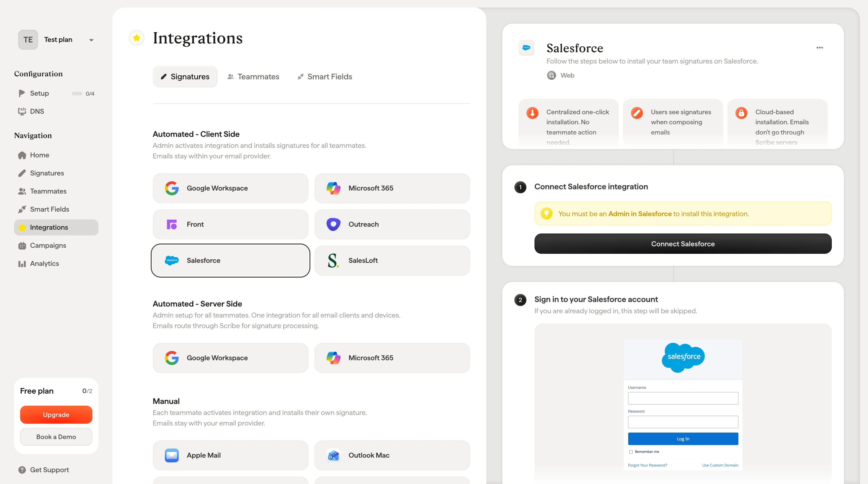The width and height of the screenshot is (868, 484).
Task: Click Salesforce logo in detail panel header
Action: tap(526, 48)
